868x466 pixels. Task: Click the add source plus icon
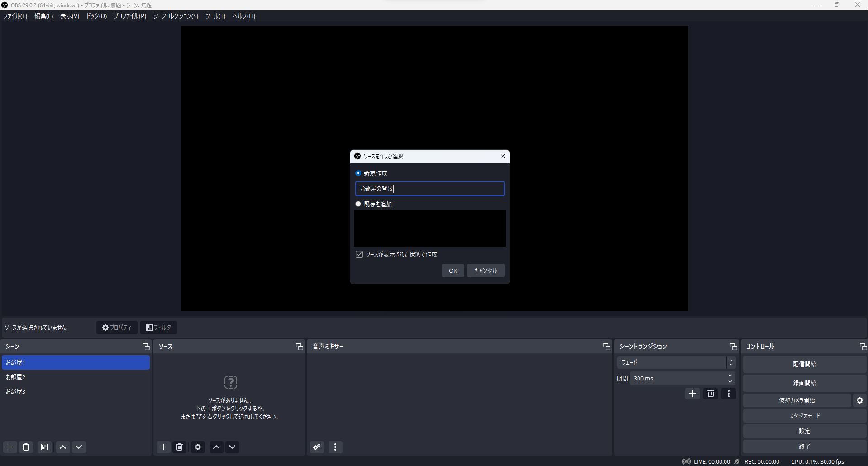click(x=163, y=447)
